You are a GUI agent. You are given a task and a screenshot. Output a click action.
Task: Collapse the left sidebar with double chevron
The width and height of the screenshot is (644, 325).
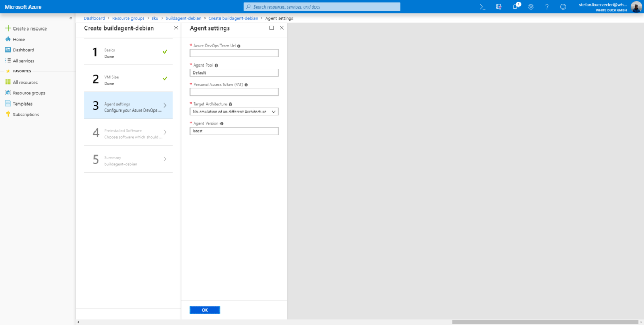71,18
